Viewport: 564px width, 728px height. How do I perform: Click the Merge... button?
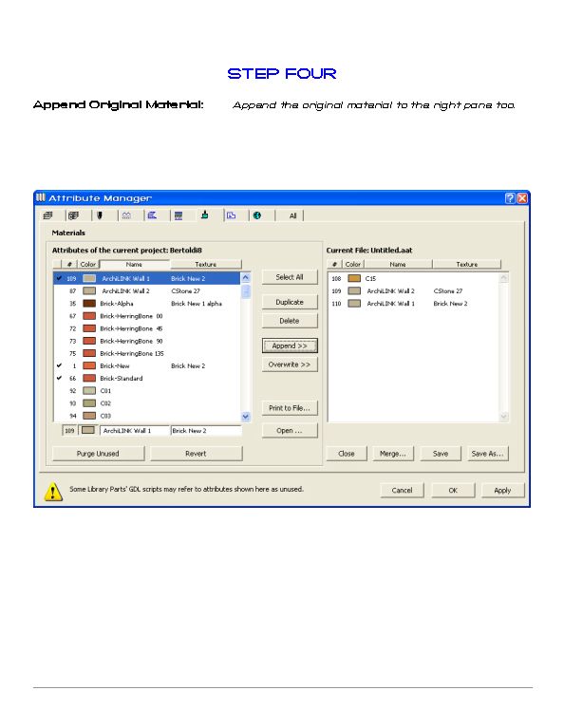pos(393,454)
